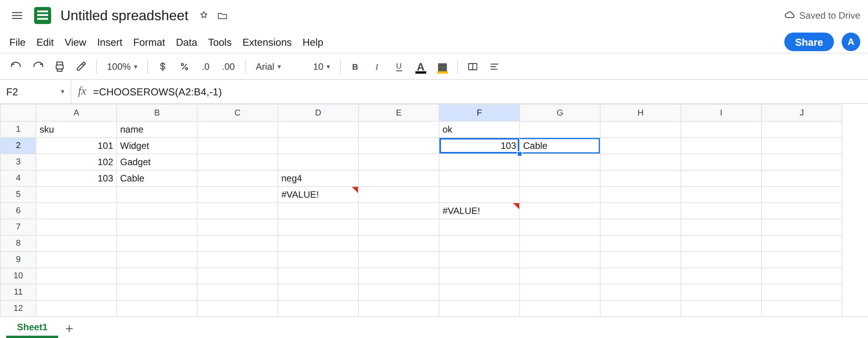Open the Data menu
Image resolution: width=868 pixels, height=338 pixels.
(186, 42)
